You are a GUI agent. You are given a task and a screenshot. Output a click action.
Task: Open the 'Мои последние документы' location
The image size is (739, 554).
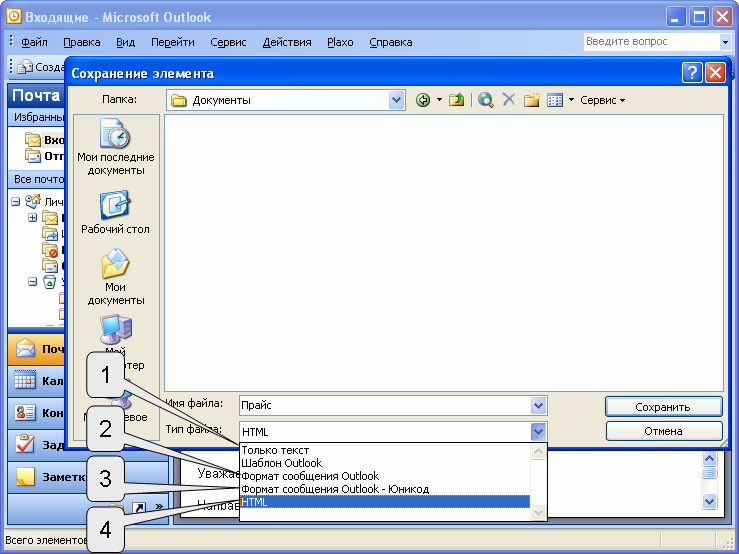click(x=115, y=147)
